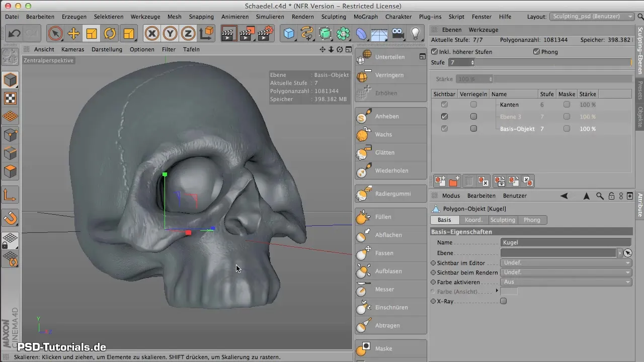Activate the Radiergummi tool
The width and height of the screenshot is (644, 362).
point(390,194)
